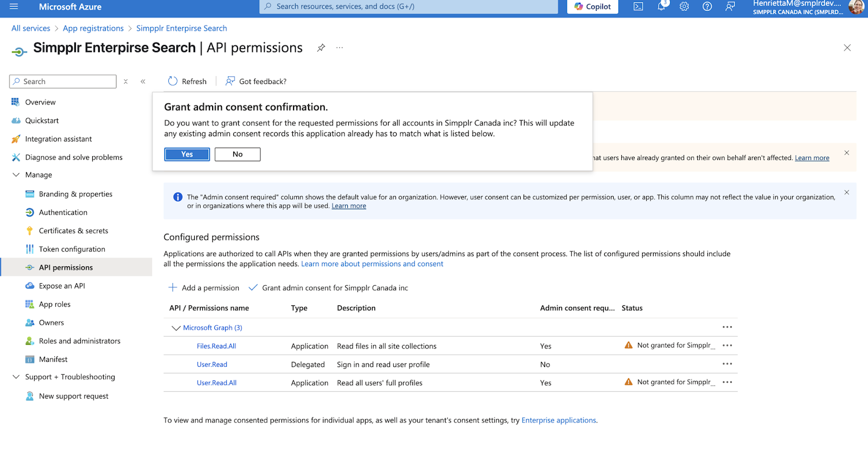
Task: Confirm admin consent by clicking Yes
Action: pos(187,155)
